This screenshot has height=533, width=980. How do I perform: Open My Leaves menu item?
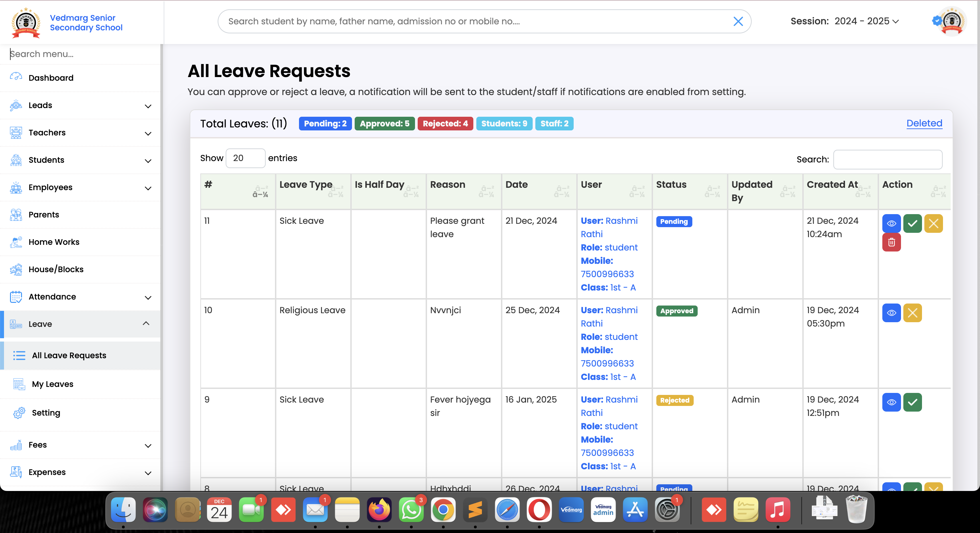coord(53,384)
